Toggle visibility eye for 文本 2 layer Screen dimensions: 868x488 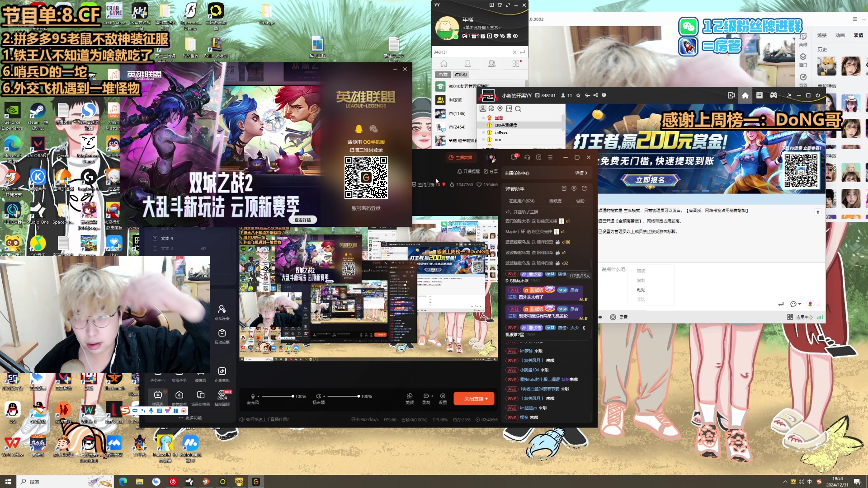pos(203,249)
